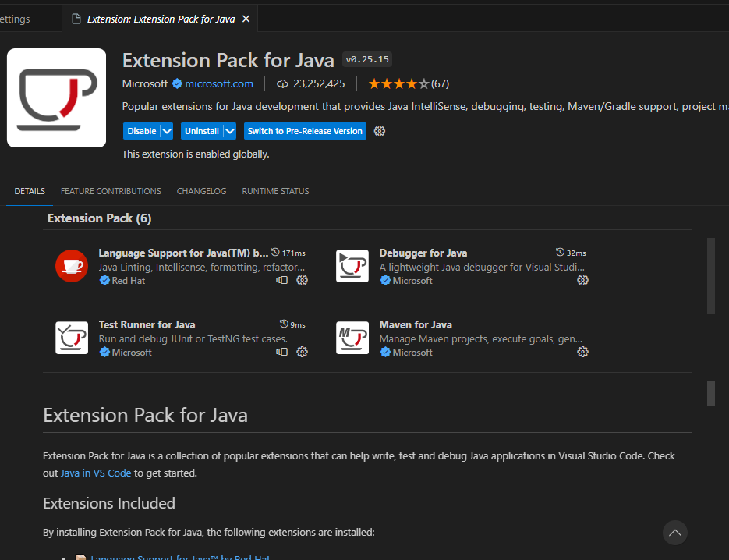Click the install count 23,252,425
Image resolution: width=729 pixels, height=560 pixels.
point(319,83)
